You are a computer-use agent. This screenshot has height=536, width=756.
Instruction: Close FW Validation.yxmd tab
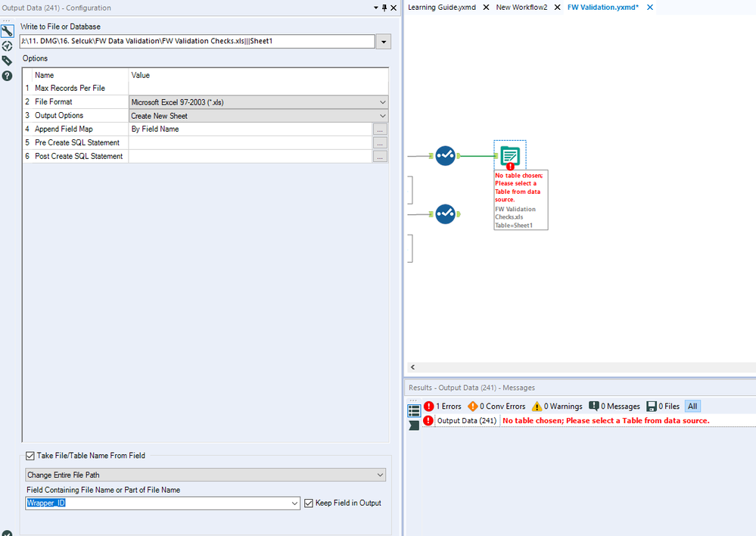click(650, 8)
